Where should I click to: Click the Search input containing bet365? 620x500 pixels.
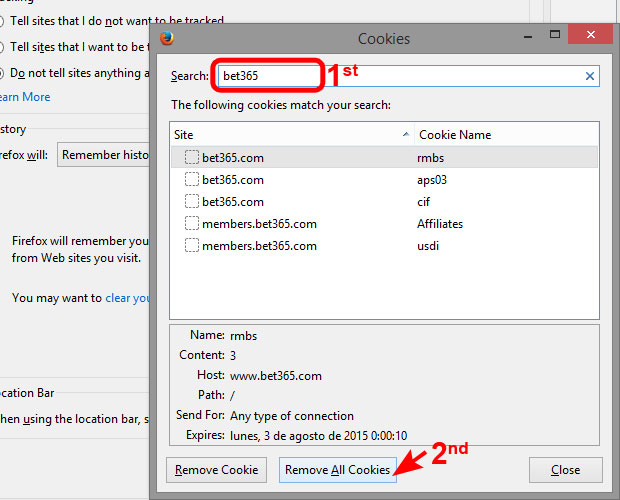(x=408, y=76)
